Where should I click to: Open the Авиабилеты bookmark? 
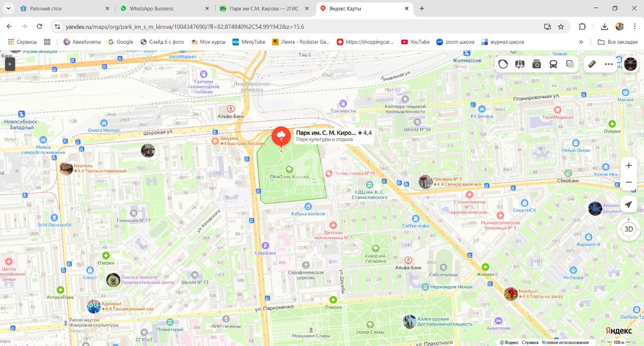(x=82, y=42)
